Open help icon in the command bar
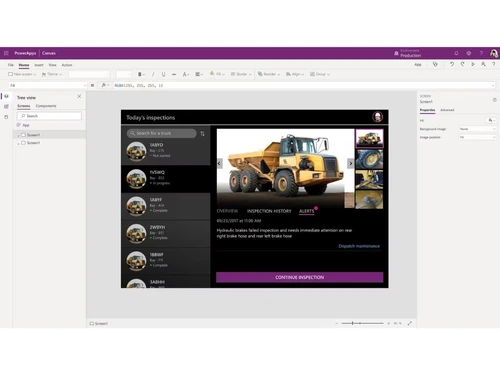Image resolution: width=500 pixels, height=375 pixels. (x=493, y=64)
